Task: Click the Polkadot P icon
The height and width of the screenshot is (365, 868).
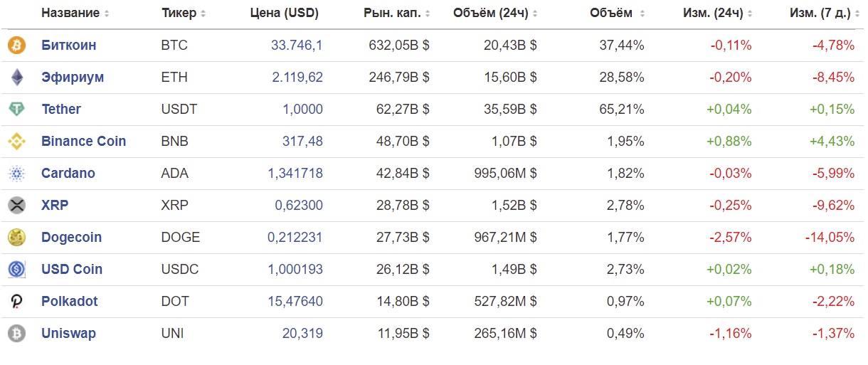Action: (x=16, y=302)
